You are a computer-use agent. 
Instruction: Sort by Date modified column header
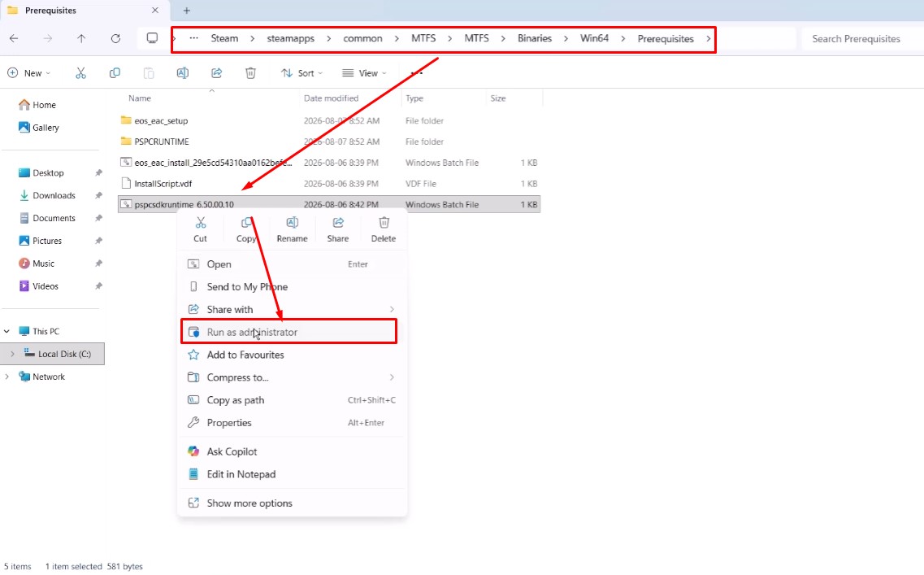point(332,98)
